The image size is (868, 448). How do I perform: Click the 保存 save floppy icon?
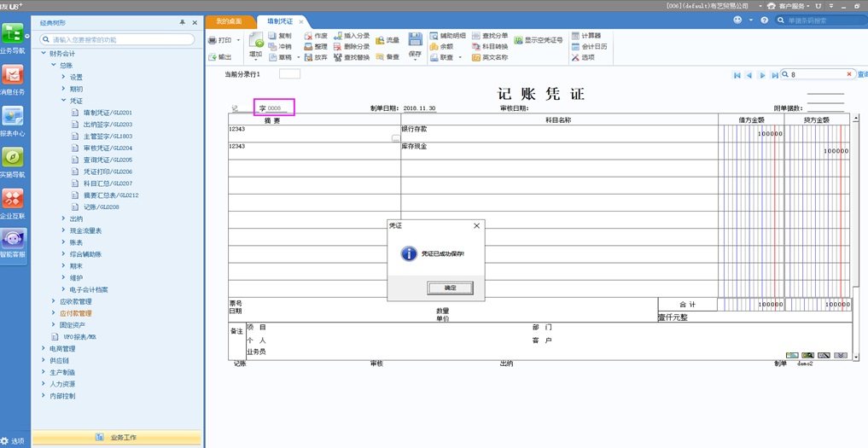point(415,39)
